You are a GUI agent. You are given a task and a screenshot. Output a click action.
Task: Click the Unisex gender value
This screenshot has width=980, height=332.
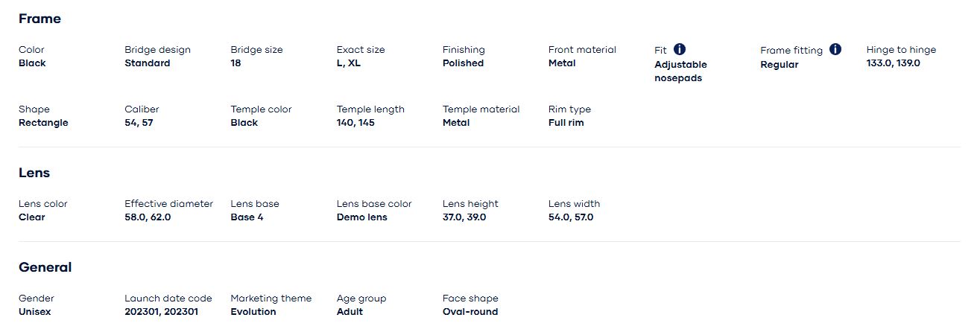click(x=34, y=312)
